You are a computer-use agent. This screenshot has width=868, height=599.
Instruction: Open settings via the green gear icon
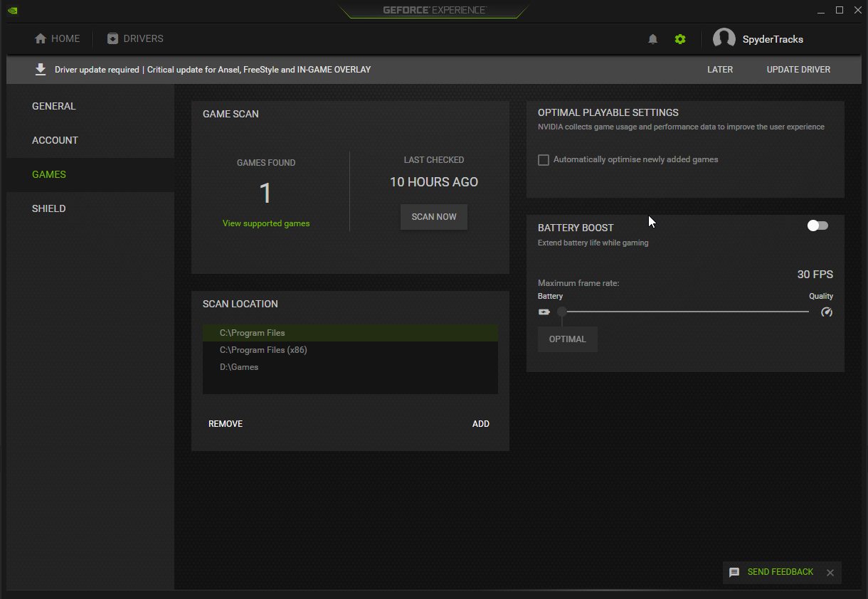click(x=680, y=39)
